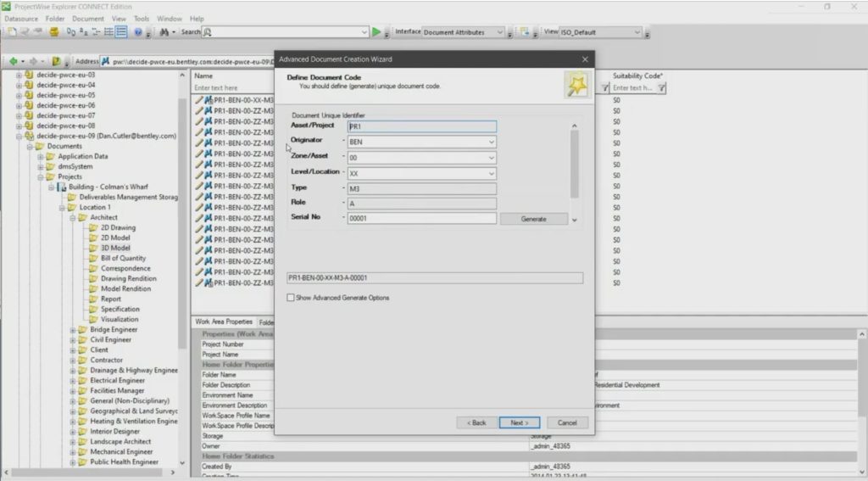Open the Originator dropdown
868x481 pixels.
(x=491, y=142)
